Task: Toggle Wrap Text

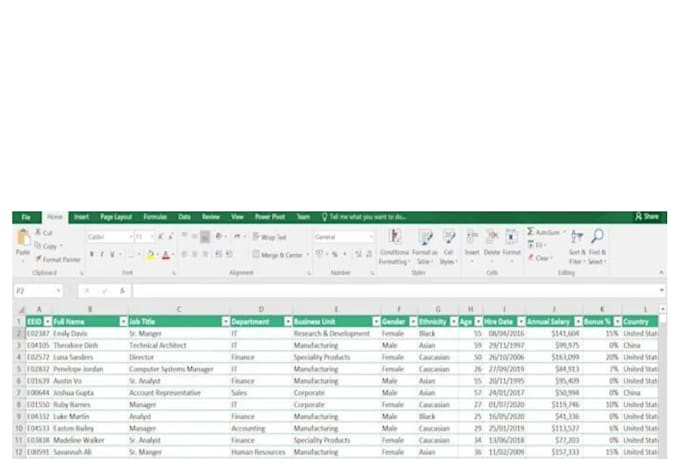Action: coord(270,237)
